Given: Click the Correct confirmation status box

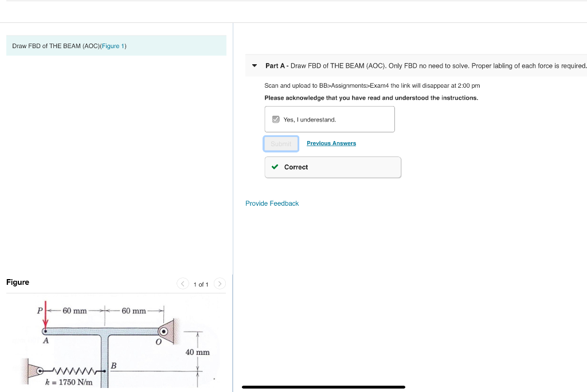Looking at the screenshot, I should [x=332, y=167].
